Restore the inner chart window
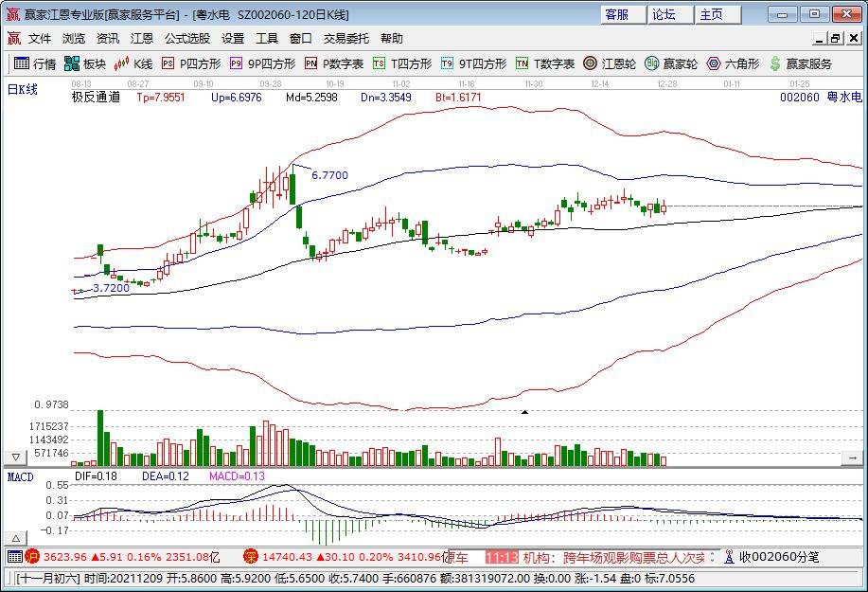The height and width of the screenshot is (592, 868). (x=835, y=38)
